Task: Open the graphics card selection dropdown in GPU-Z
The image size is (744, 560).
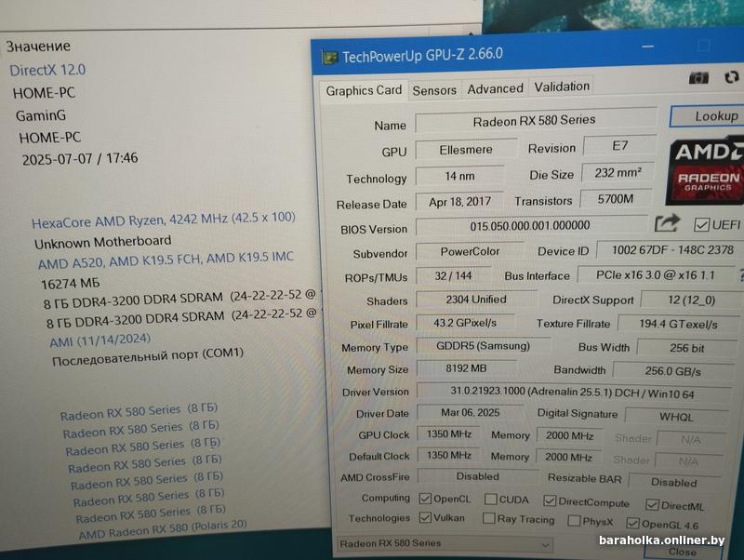Action: [x=445, y=544]
